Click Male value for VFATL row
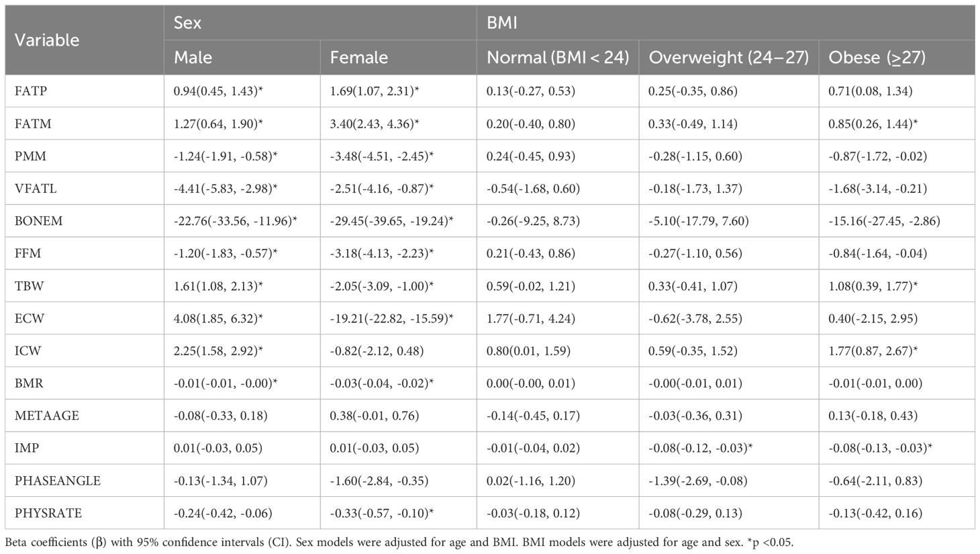Screen dimensions: 980x554 coord(222,189)
